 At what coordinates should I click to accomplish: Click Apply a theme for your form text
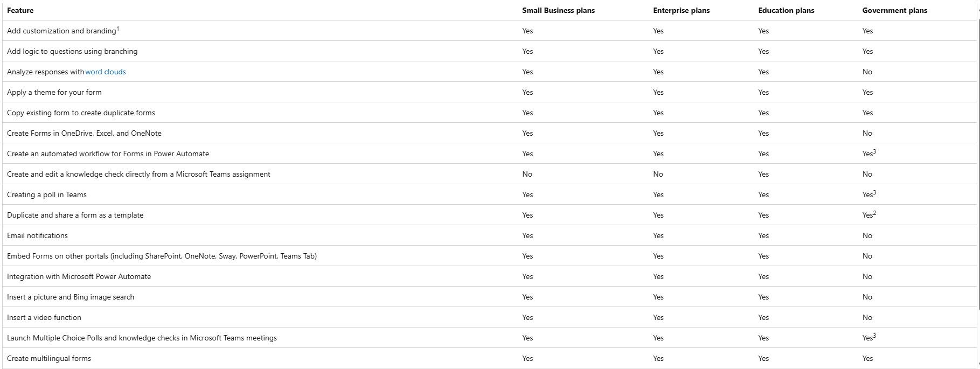pos(54,92)
